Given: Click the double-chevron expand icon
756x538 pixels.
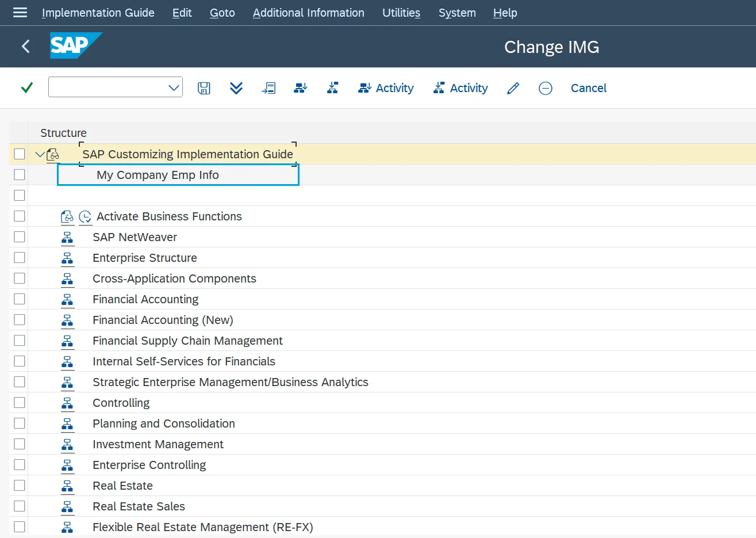Looking at the screenshot, I should [236, 87].
